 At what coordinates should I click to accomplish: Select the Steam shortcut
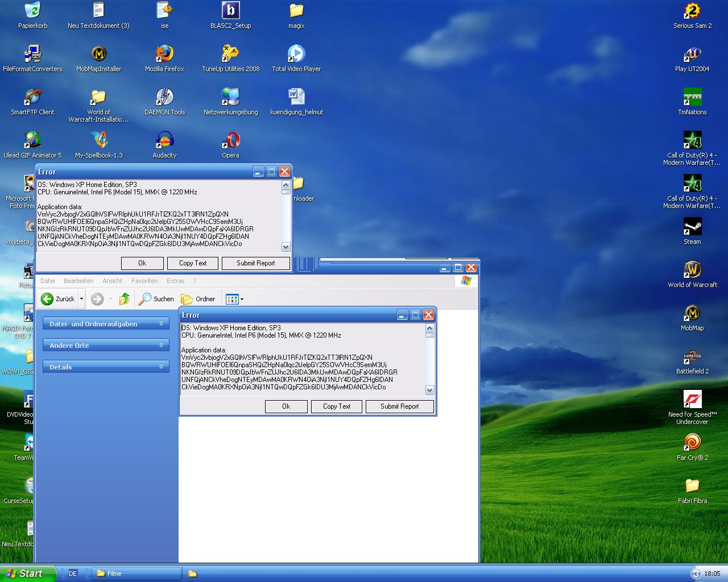[692, 231]
